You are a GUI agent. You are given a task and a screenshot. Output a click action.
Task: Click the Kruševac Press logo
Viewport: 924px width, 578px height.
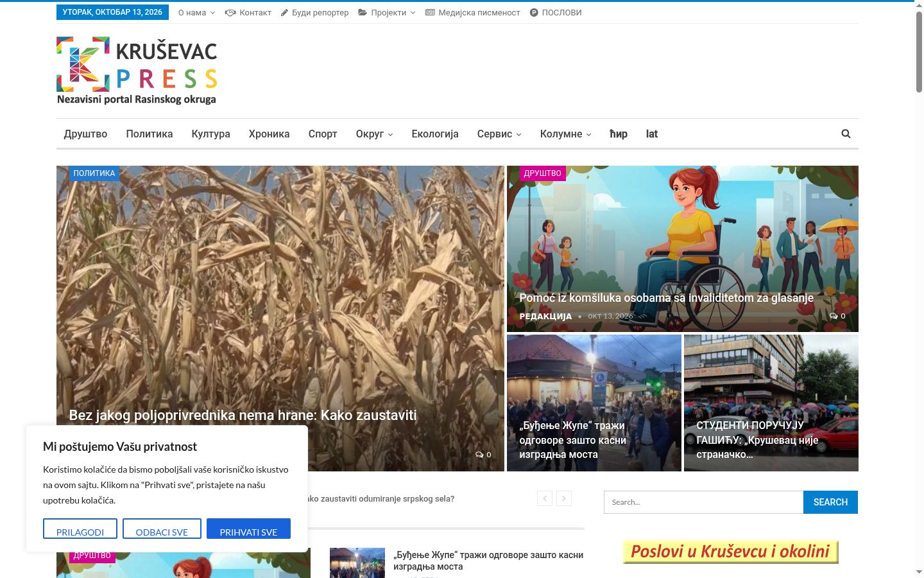point(137,71)
